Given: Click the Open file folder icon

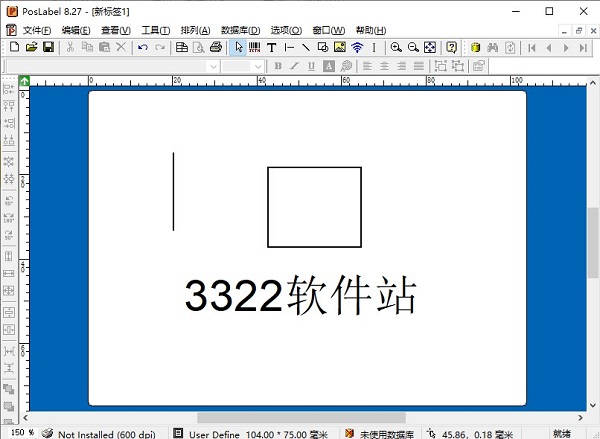Looking at the screenshot, I should point(31,47).
